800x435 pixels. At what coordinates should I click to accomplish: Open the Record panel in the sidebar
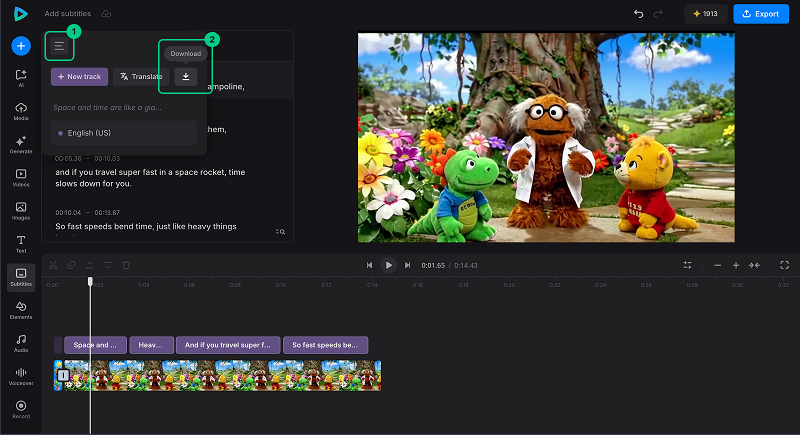(x=21, y=410)
